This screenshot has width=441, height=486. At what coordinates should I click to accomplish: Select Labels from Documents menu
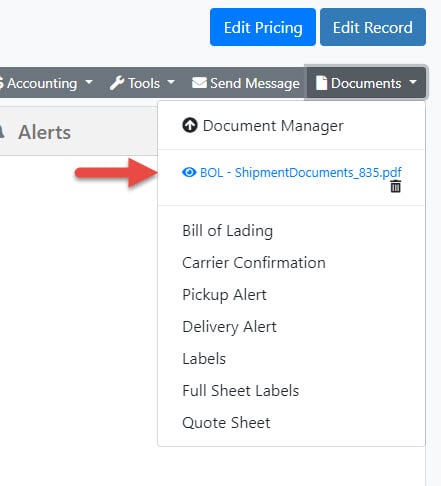tap(204, 359)
